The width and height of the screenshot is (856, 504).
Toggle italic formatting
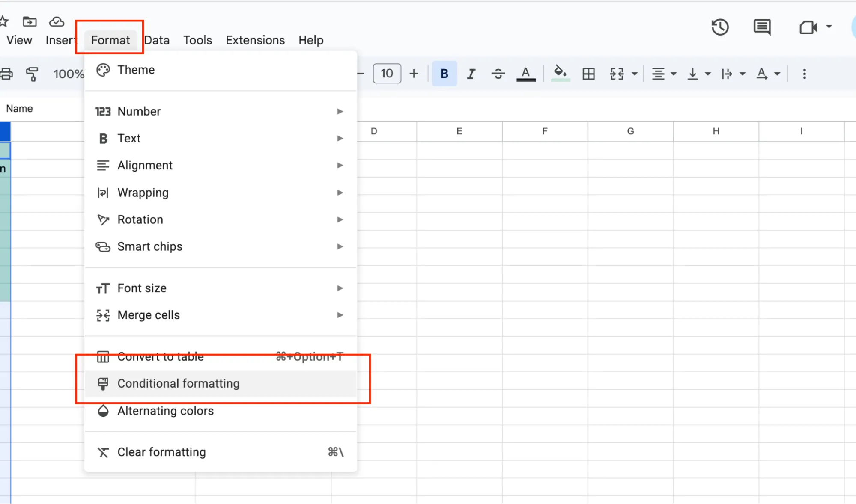point(471,73)
